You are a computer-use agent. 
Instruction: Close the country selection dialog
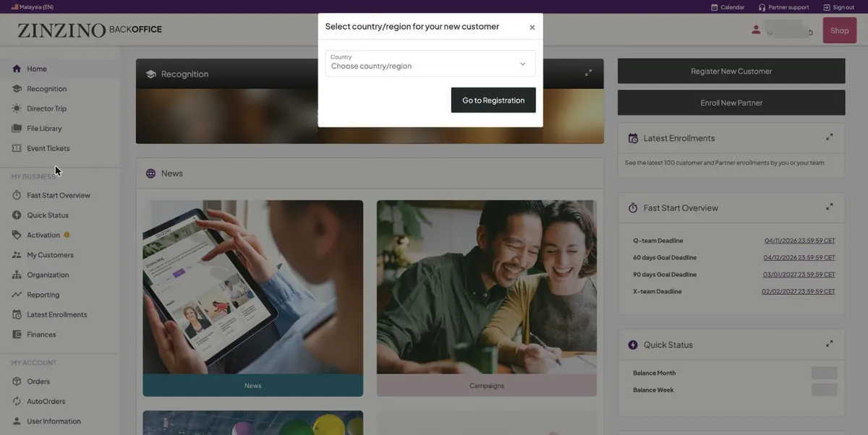pyautogui.click(x=532, y=27)
